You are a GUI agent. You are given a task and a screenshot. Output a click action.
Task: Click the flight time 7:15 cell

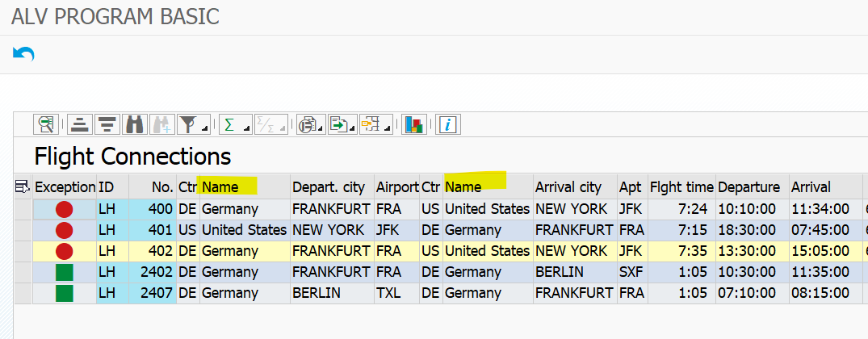[682, 230]
